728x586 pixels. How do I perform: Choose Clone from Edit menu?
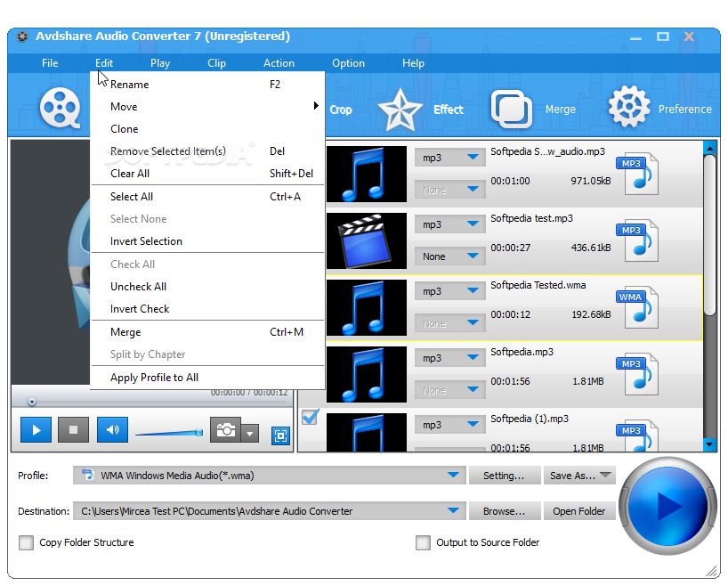coord(207,129)
